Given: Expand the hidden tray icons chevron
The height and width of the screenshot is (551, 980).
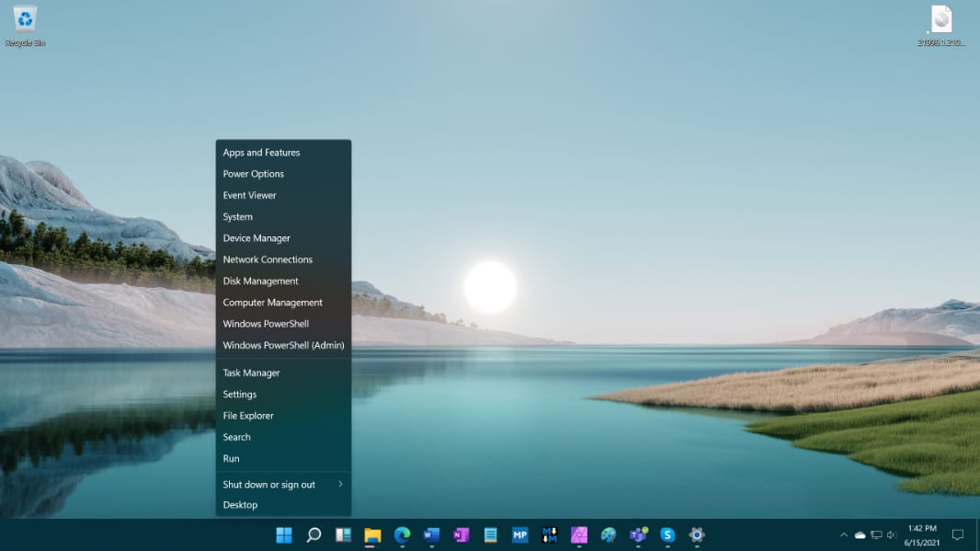Looking at the screenshot, I should pos(844,534).
